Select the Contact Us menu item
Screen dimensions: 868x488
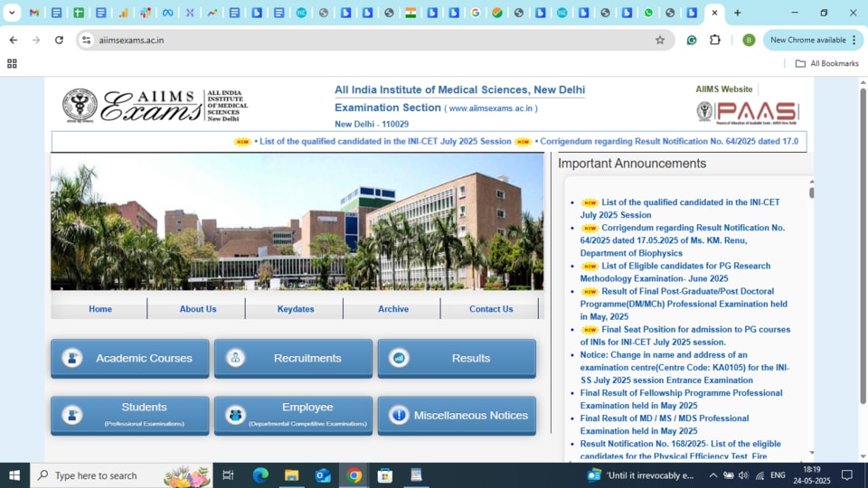(x=491, y=309)
